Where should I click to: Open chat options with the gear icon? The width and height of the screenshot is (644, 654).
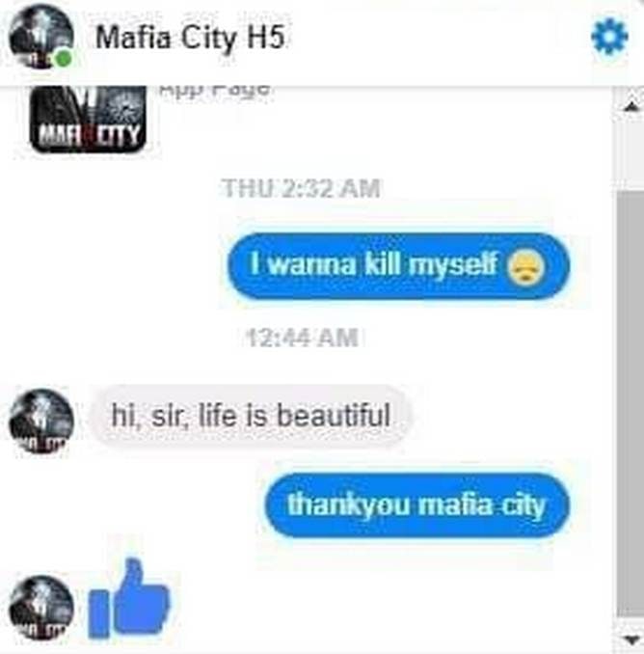609,37
